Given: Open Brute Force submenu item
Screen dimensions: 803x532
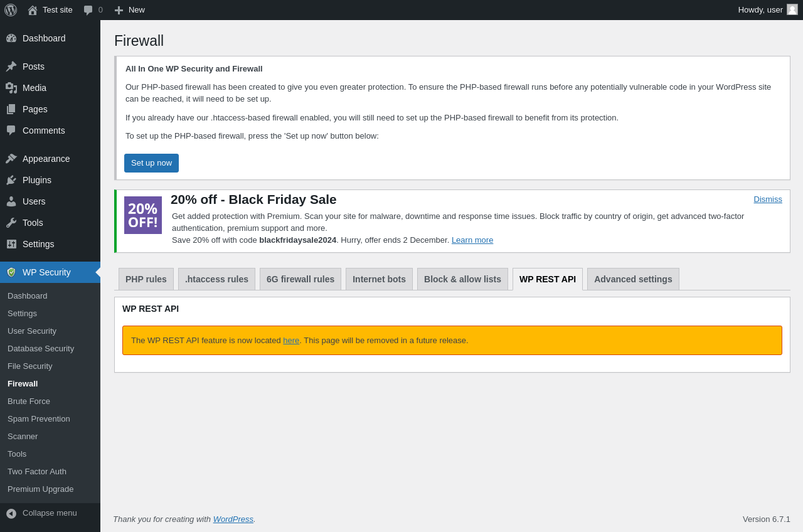Looking at the screenshot, I should [29, 402].
